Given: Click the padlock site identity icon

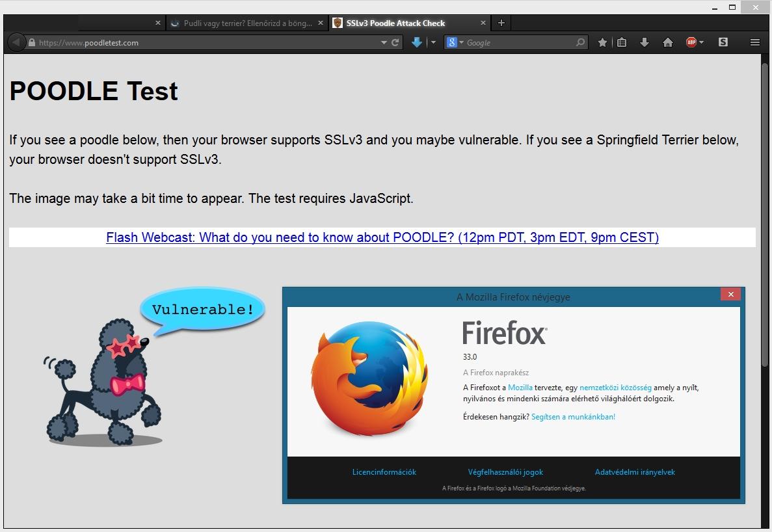Looking at the screenshot, I should click(x=32, y=43).
